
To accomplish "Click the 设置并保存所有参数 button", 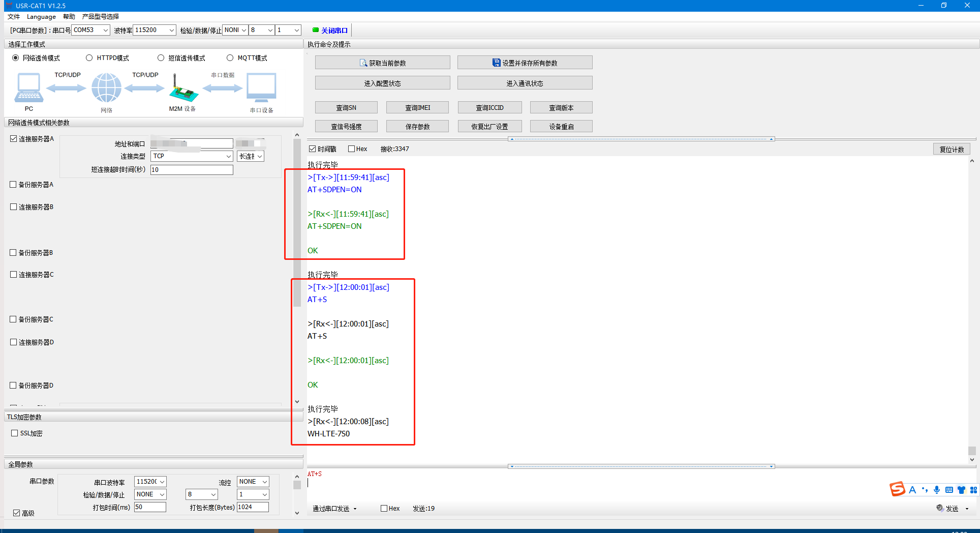I will pos(525,63).
